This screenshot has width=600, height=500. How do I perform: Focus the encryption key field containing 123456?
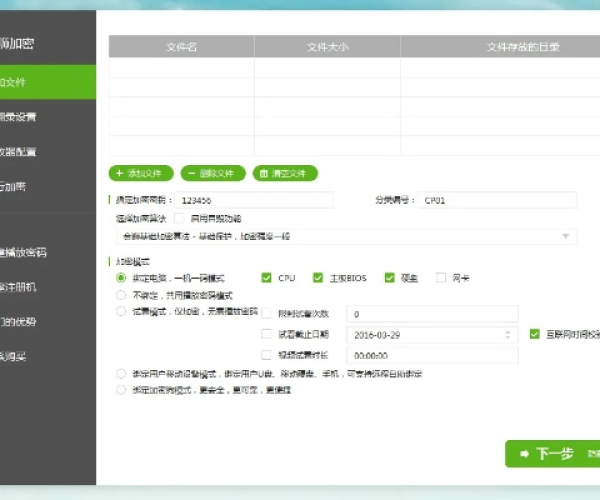254,200
